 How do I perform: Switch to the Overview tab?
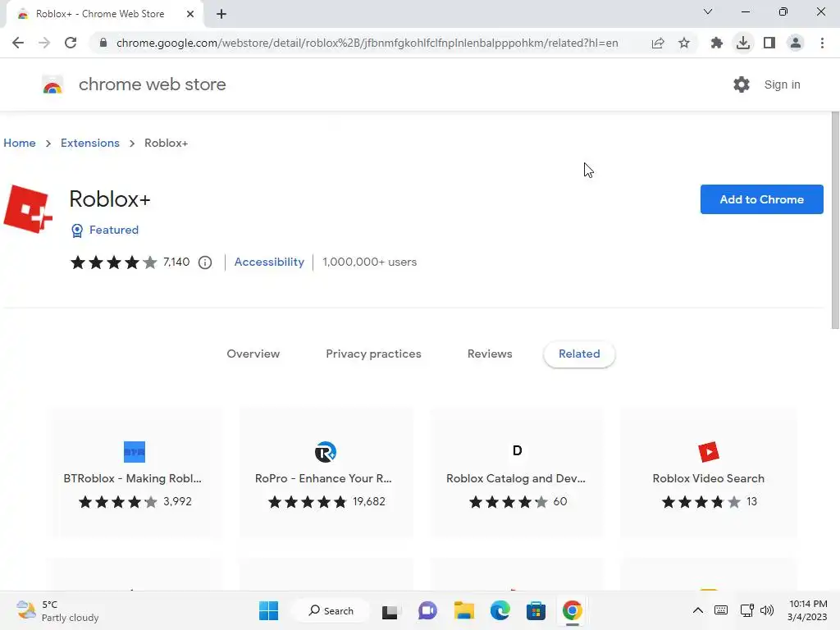253,354
